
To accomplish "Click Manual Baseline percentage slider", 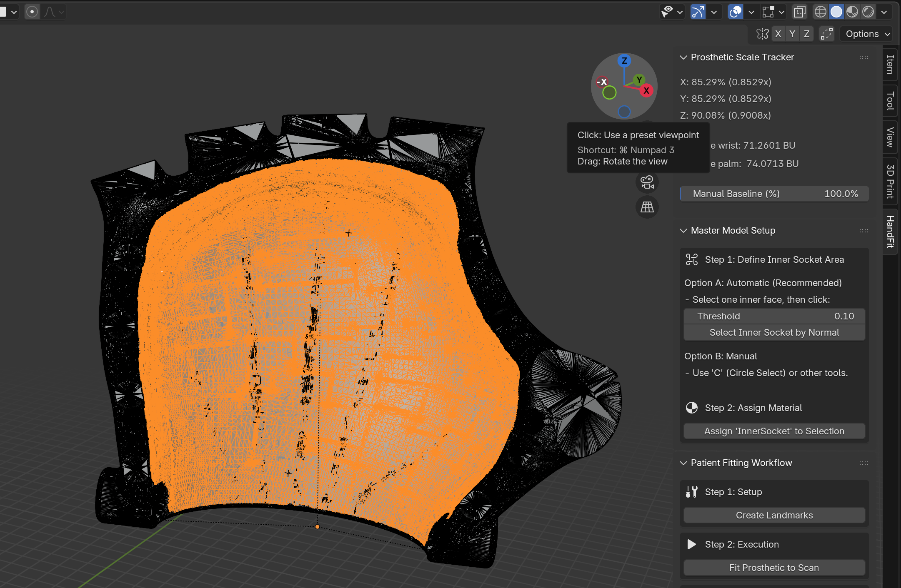I will point(774,194).
